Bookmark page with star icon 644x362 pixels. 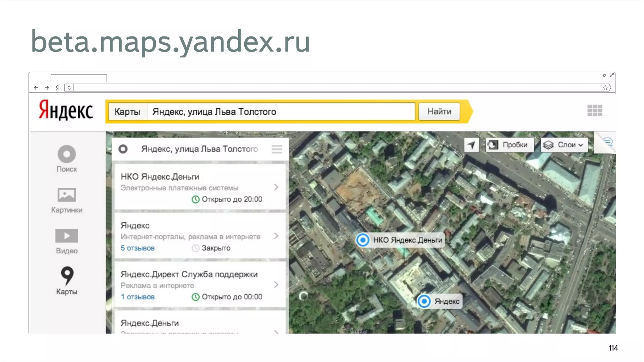605,88
